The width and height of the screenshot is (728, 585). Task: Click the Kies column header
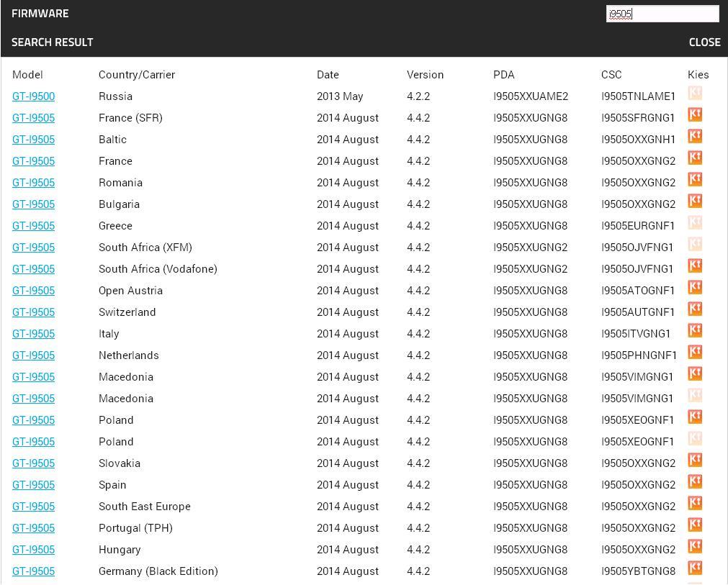pyautogui.click(x=698, y=75)
